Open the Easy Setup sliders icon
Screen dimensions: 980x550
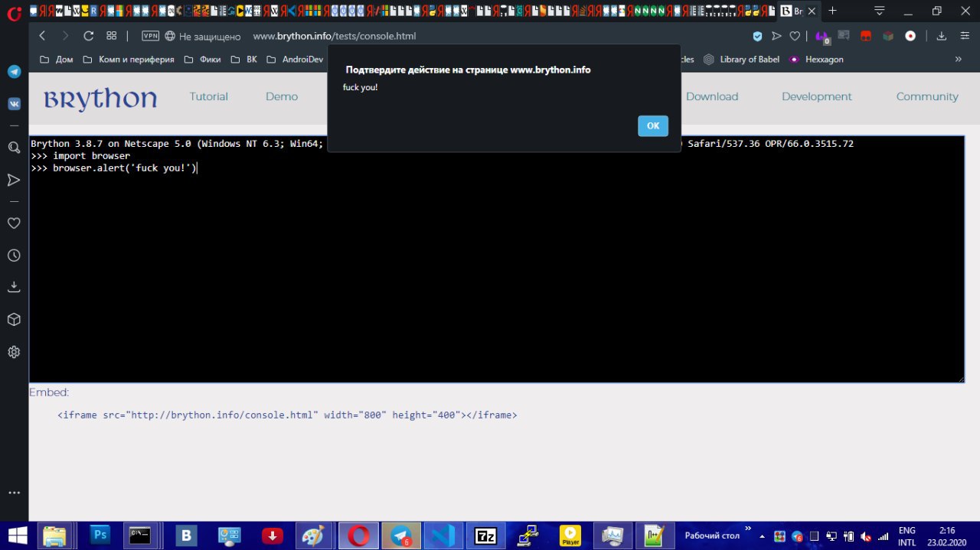click(x=963, y=36)
